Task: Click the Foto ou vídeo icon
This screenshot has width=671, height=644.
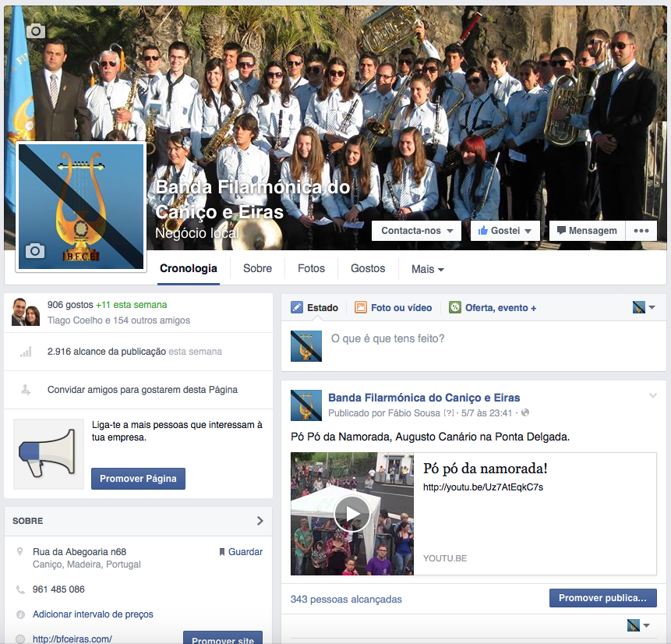Action: pos(360,308)
